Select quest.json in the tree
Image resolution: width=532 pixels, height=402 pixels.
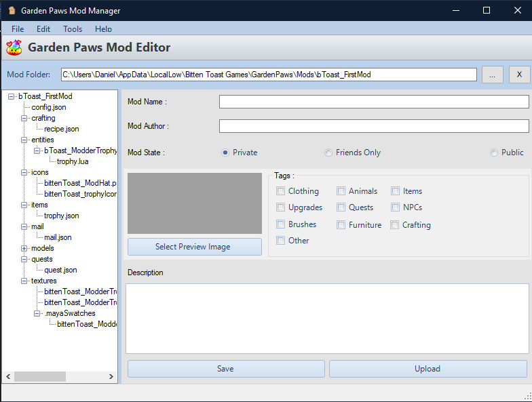(60, 270)
